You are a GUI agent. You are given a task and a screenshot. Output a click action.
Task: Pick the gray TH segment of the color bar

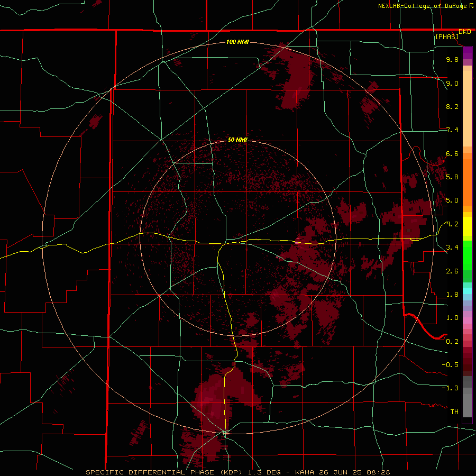coord(467,407)
